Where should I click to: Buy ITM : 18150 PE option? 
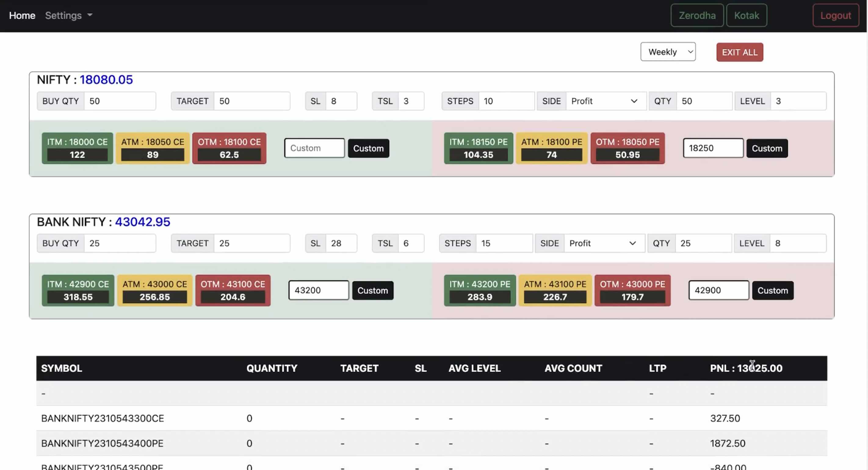(x=479, y=148)
